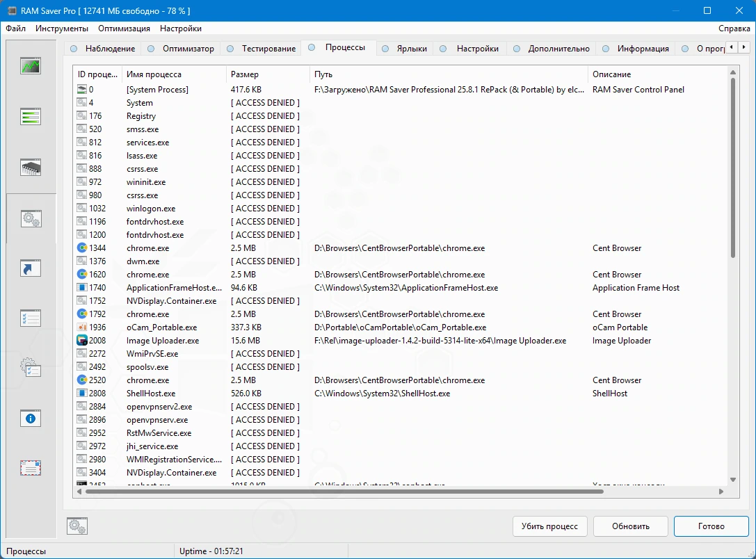Open the Оптимизация menu
This screenshot has width=756, height=559.
point(124,29)
